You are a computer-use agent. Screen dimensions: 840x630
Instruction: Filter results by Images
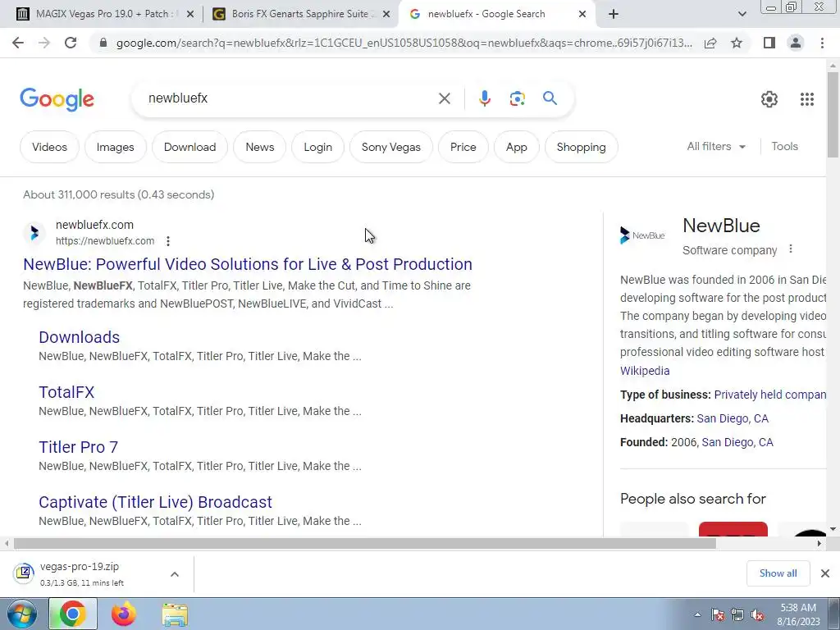coord(115,147)
